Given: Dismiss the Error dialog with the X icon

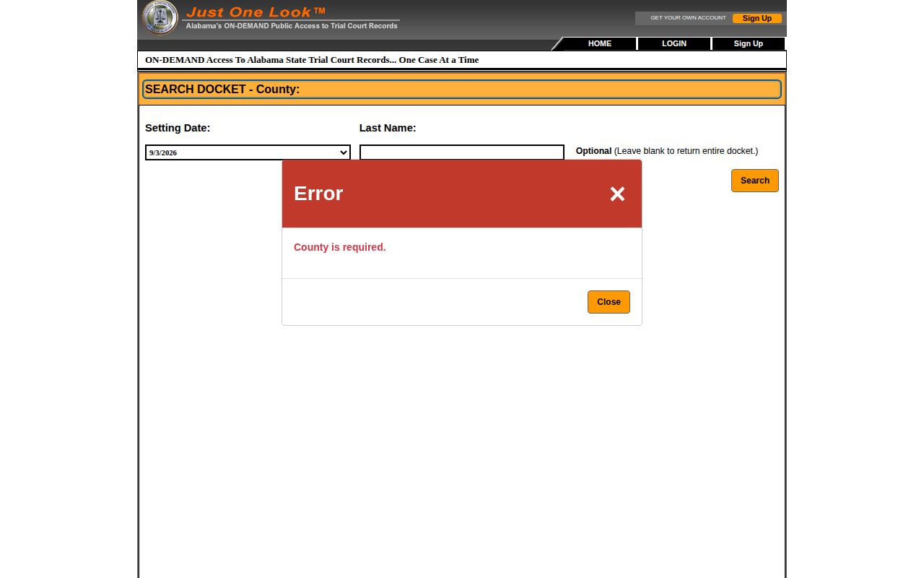Looking at the screenshot, I should (617, 194).
